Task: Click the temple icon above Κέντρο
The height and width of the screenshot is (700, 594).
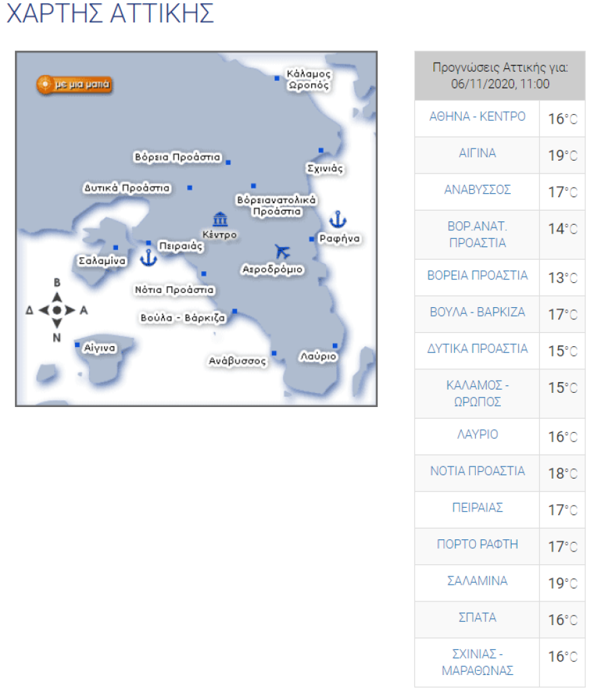Action: click(220, 219)
